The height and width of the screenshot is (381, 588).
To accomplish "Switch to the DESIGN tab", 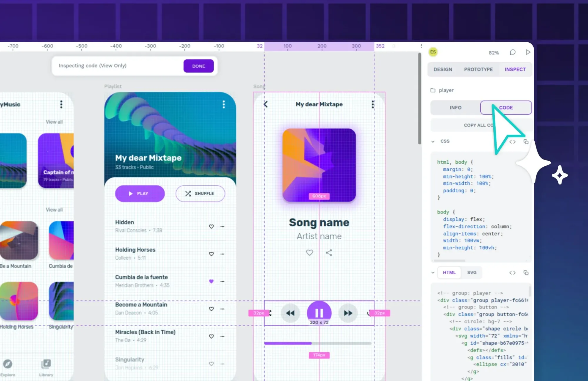I will (443, 69).
